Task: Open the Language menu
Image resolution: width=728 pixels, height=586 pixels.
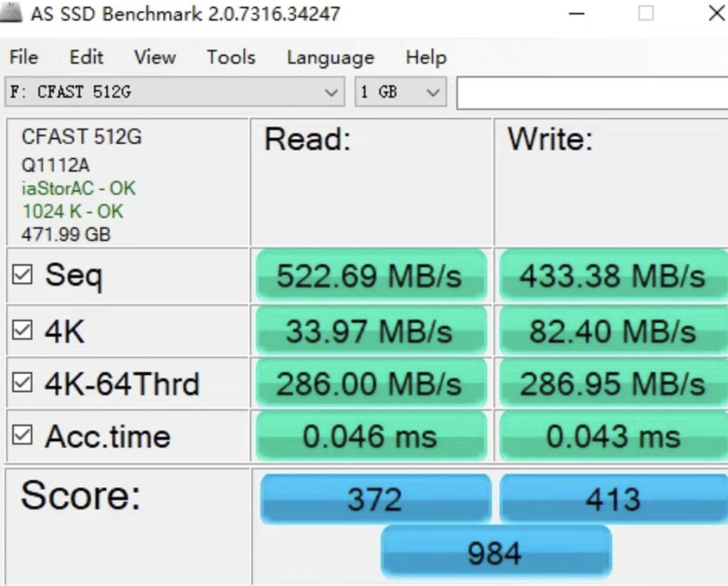Action: point(331,58)
